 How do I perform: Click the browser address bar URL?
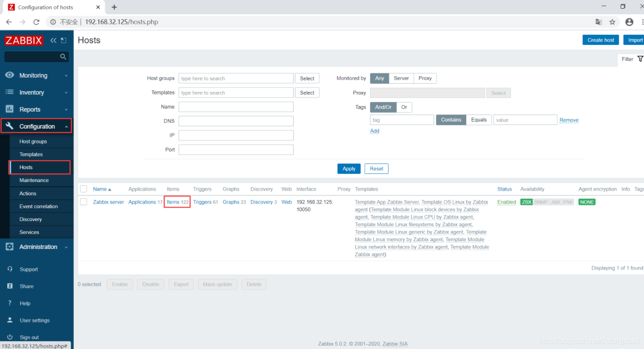122,22
